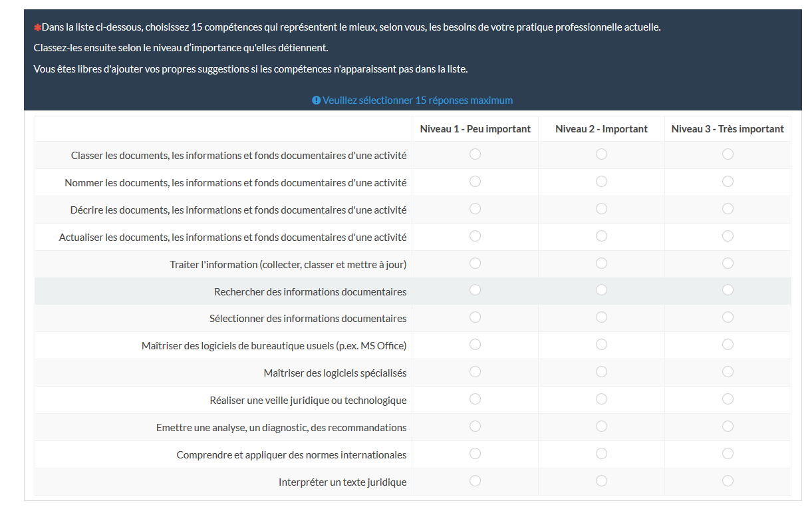Rate 'Classer les documents' as Niveau 1 - Peu important
This screenshot has height=509, width=812.
[475, 154]
